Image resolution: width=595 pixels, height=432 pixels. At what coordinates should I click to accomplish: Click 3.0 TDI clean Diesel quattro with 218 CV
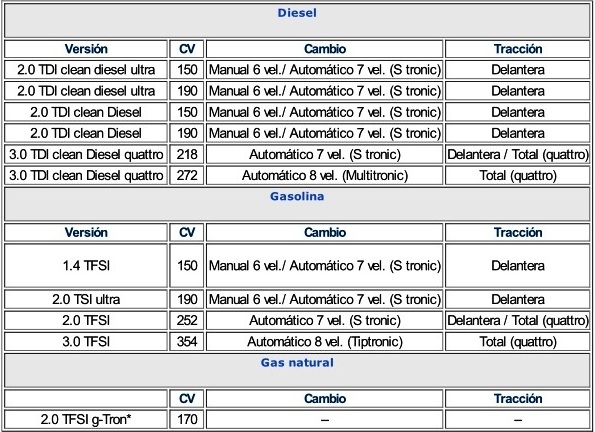86,155
